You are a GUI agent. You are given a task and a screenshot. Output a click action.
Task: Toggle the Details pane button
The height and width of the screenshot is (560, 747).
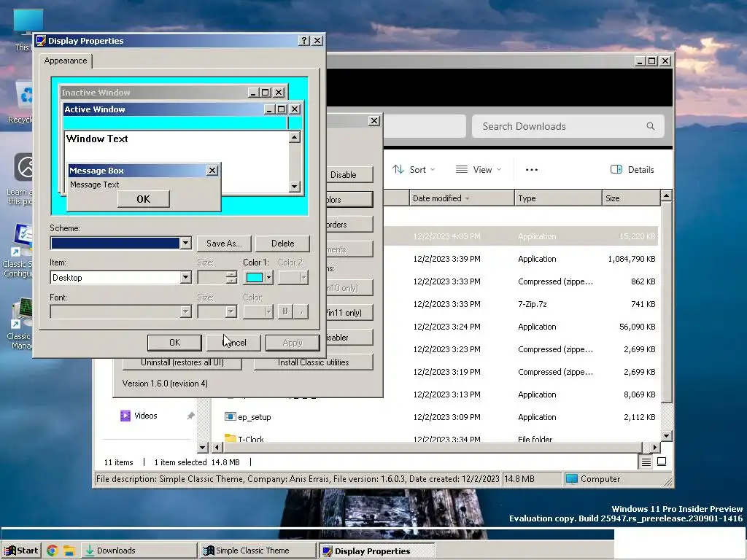[x=632, y=169]
